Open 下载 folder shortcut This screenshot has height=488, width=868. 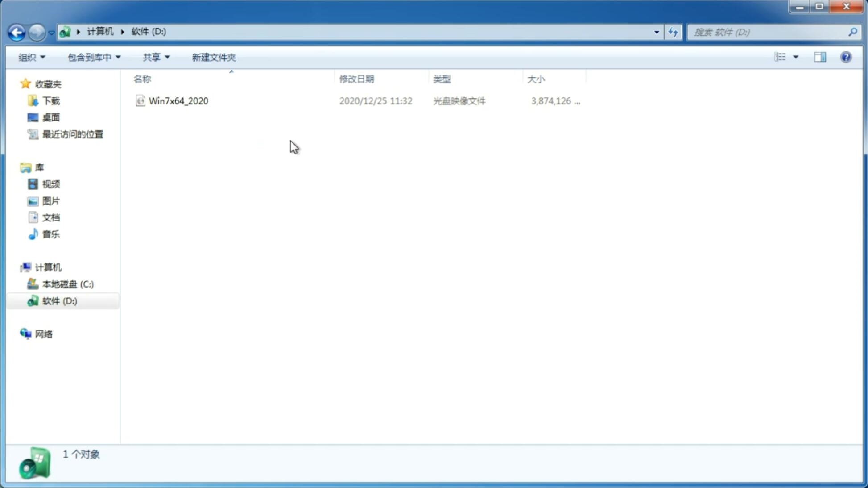click(51, 100)
